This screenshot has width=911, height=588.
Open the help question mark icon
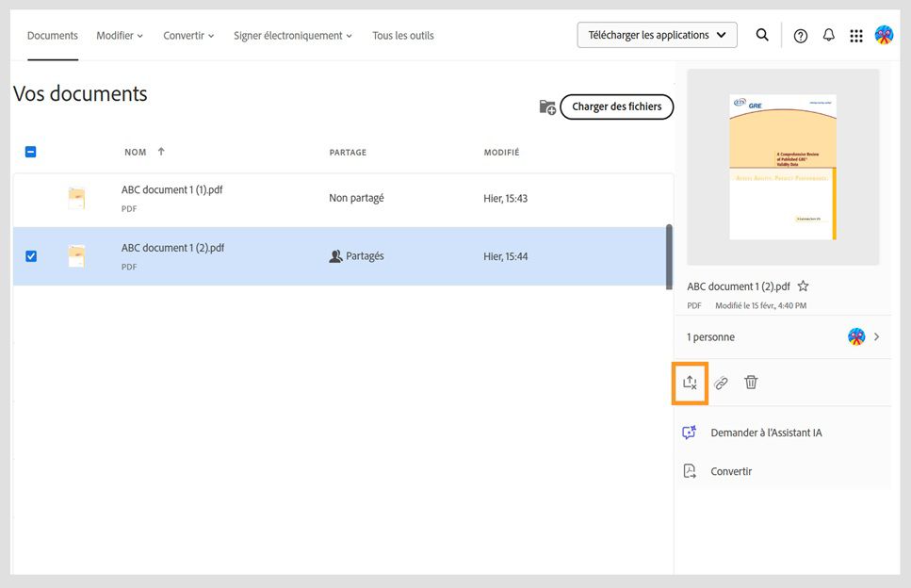[801, 36]
